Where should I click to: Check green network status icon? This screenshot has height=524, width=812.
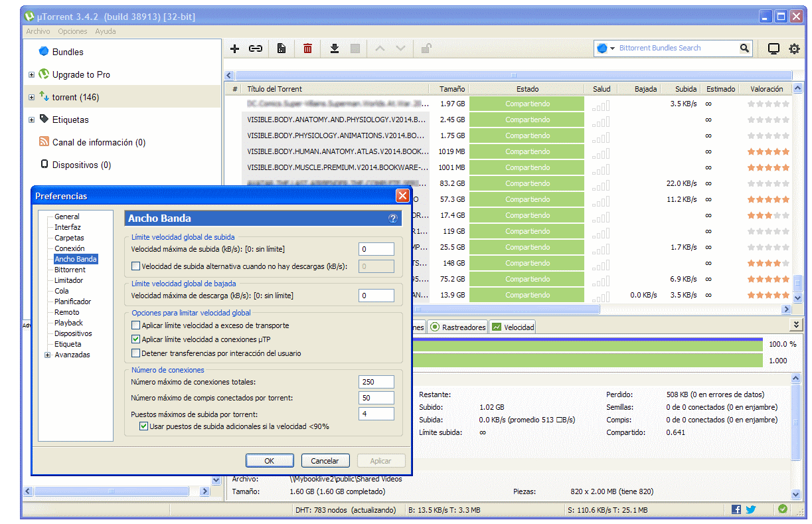tap(783, 509)
